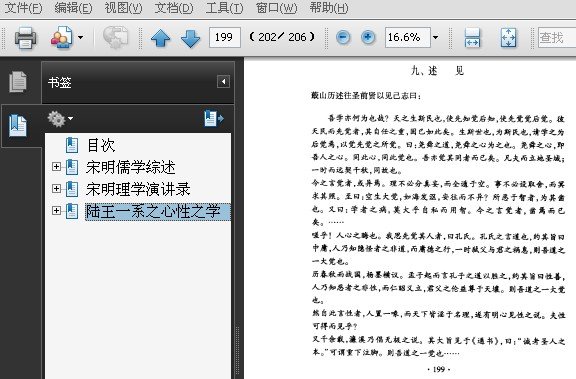
Task: Open the 工具(T) menu
Action: [224, 8]
